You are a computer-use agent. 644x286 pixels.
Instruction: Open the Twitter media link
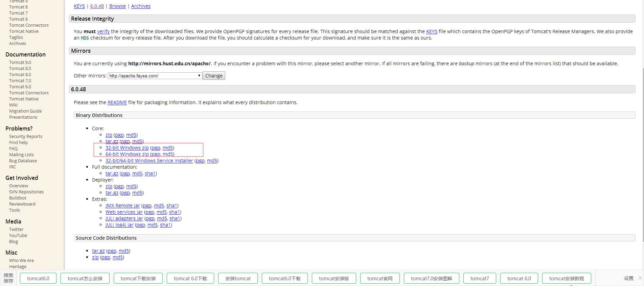[16, 229]
